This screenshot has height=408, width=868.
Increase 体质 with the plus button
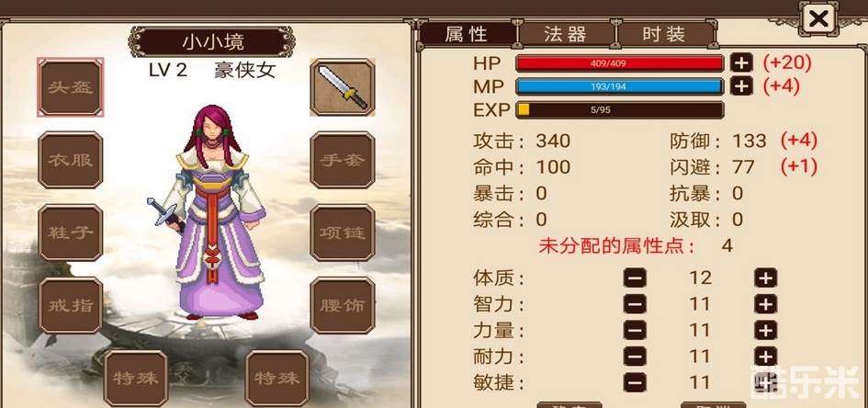(766, 278)
